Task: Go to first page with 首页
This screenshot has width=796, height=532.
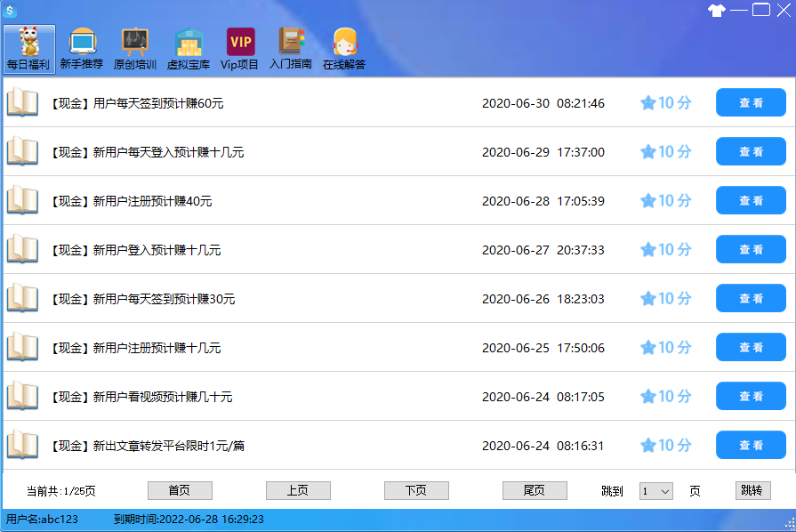Action: click(180, 490)
